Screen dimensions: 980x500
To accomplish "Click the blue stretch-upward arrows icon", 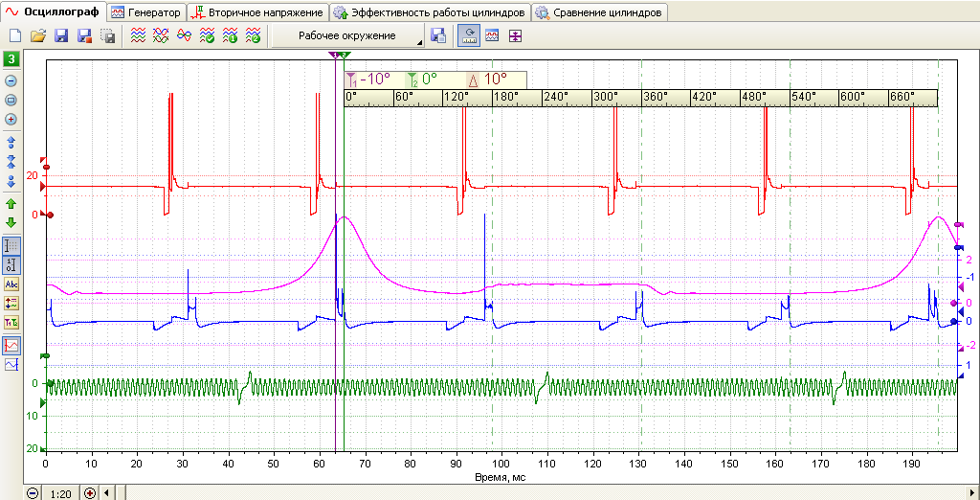I will coord(11,142).
